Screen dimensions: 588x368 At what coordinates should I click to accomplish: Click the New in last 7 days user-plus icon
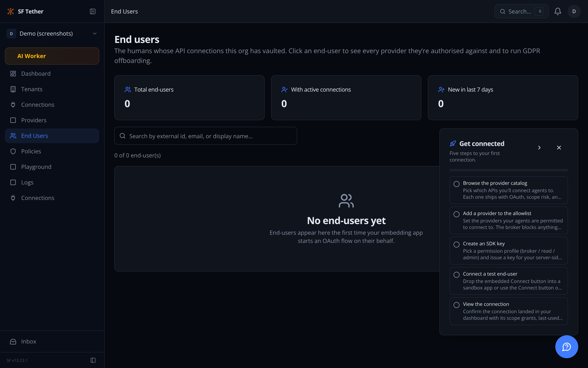pyautogui.click(x=441, y=90)
